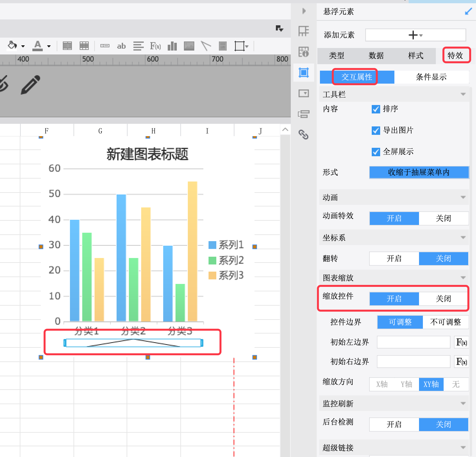Uncheck the 导出图片 checkbox
The width and height of the screenshot is (476, 457).
376,131
